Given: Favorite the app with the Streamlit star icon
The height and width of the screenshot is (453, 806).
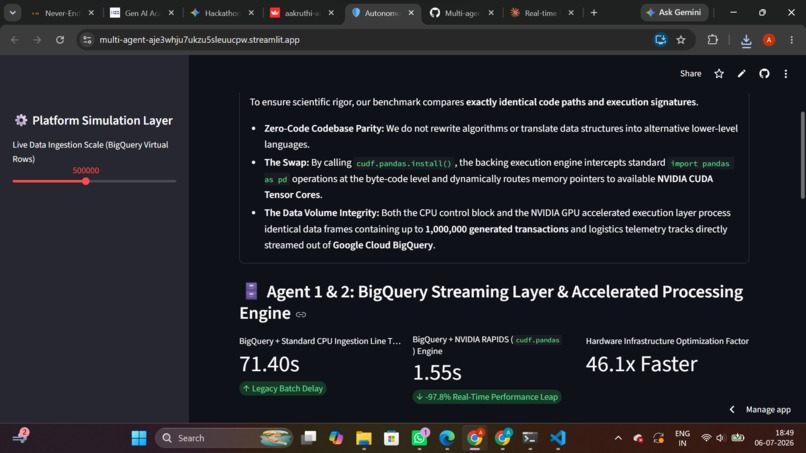Looking at the screenshot, I should pyautogui.click(x=719, y=74).
